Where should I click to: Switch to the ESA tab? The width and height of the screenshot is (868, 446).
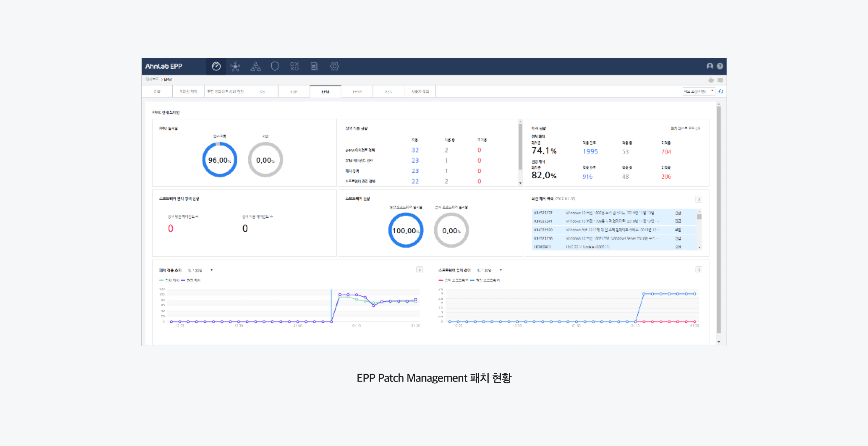tap(388, 92)
